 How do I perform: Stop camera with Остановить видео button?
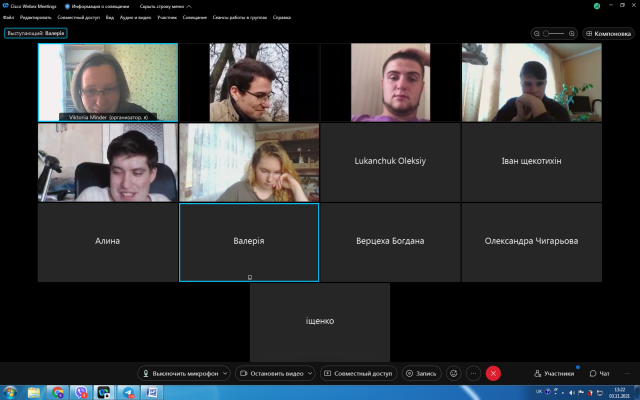coord(271,373)
